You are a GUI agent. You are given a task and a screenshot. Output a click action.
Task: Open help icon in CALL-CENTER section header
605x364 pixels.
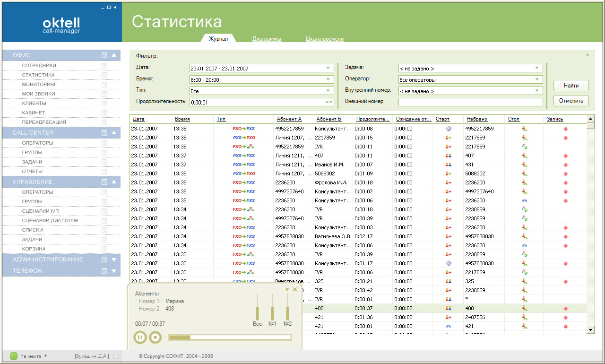pyautogui.click(x=104, y=133)
